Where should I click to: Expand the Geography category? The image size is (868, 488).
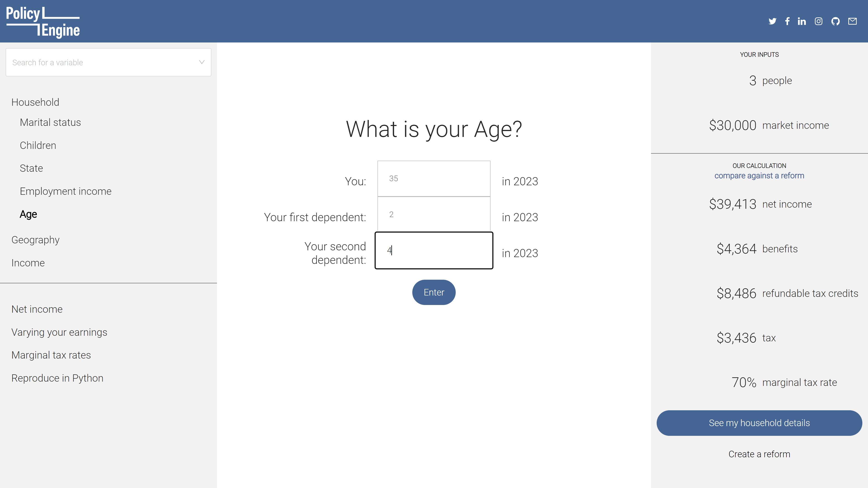(x=35, y=240)
